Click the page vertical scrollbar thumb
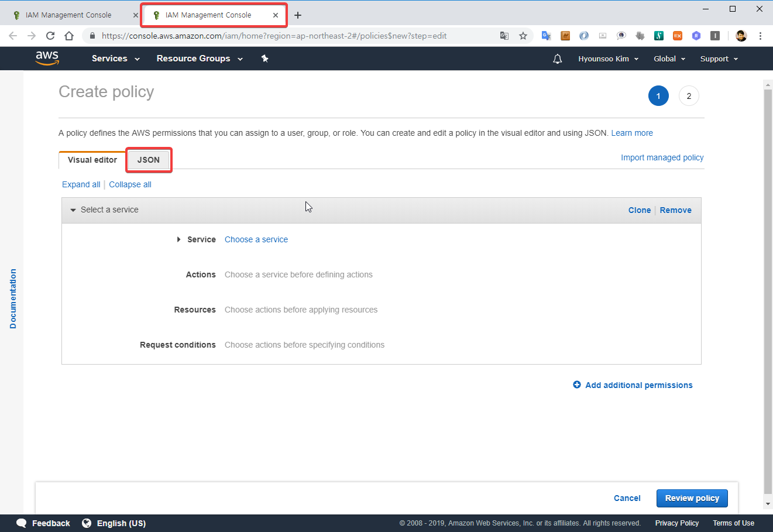Viewport: 773px width, 532px height. point(768,293)
